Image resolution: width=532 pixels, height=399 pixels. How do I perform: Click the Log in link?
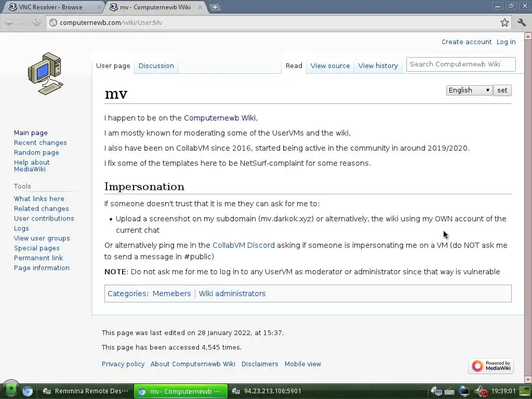(506, 42)
